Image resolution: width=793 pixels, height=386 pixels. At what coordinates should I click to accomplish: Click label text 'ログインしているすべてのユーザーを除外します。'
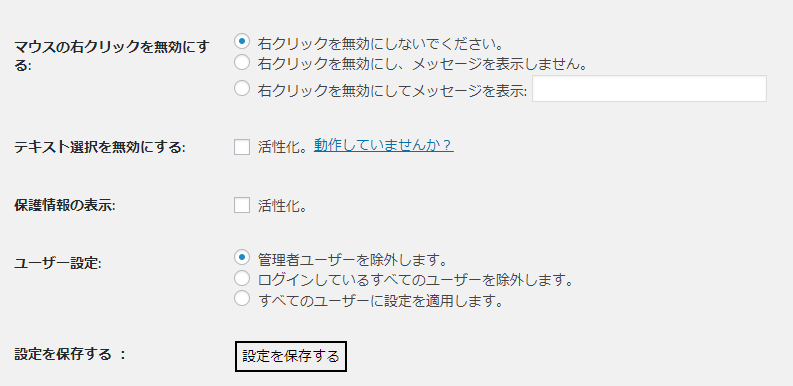(415, 280)
